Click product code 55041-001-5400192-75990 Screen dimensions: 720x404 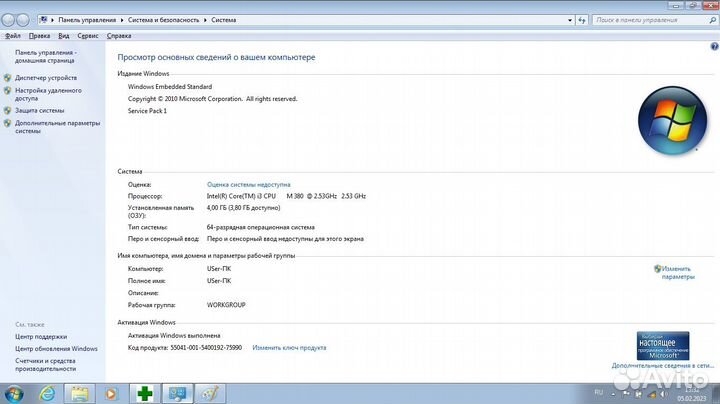pos(206,348)
